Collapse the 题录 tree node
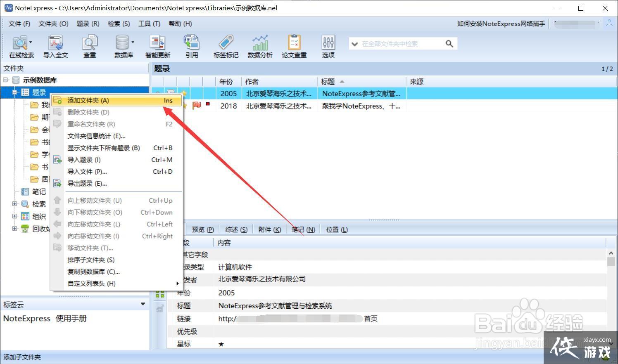 [15, 92]
